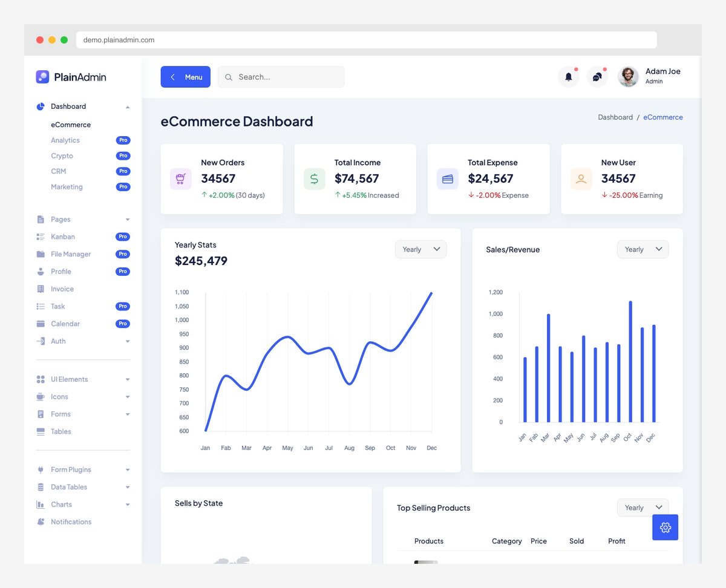Click the Pro badge next to Task
Image resolution: width=726 pixels, height=588 pixels.
point(123,306)
